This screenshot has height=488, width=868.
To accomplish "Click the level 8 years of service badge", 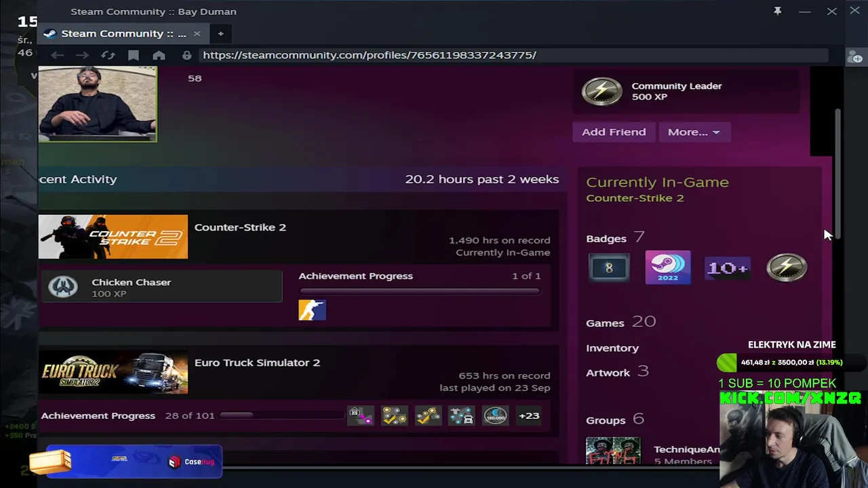I will 609,268.
